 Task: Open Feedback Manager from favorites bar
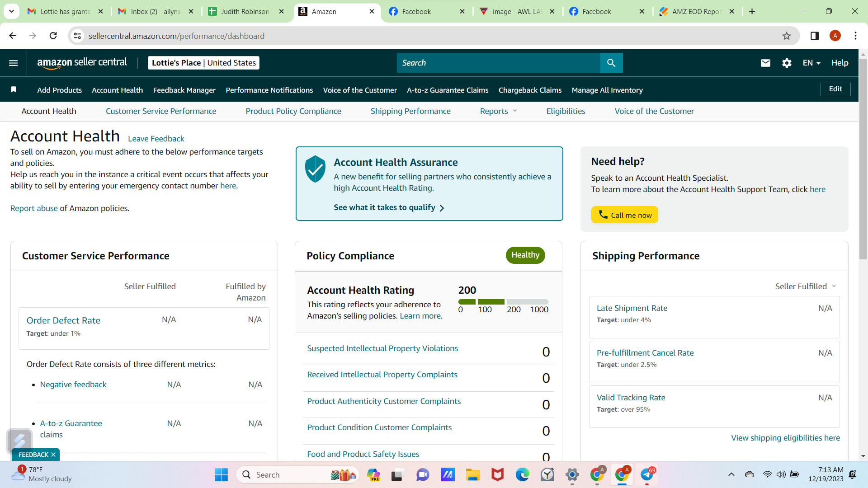184,90
